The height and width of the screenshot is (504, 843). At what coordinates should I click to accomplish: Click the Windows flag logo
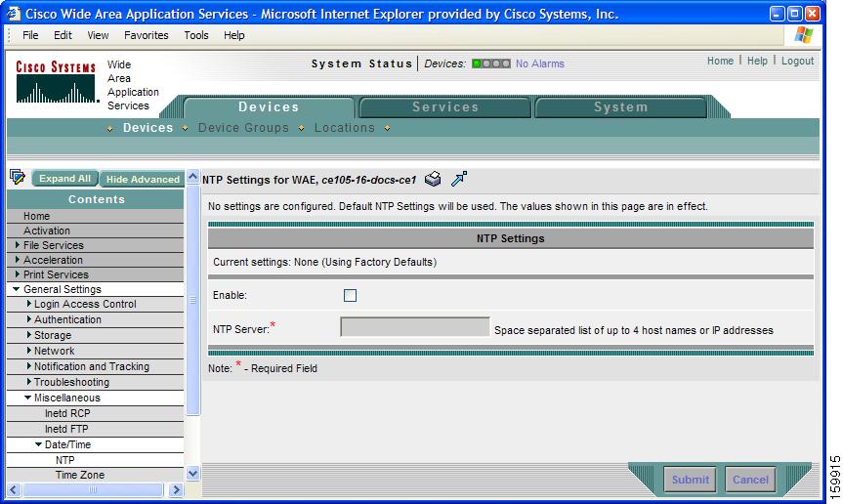click(x=804, y=35)
